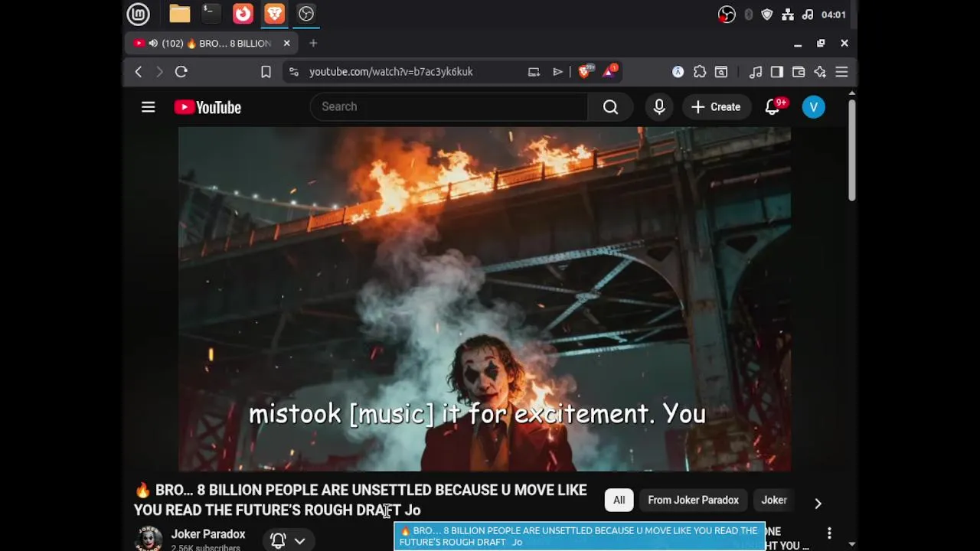Launch the terminal from the panel

pyautogui.click(x=211, y=14)
